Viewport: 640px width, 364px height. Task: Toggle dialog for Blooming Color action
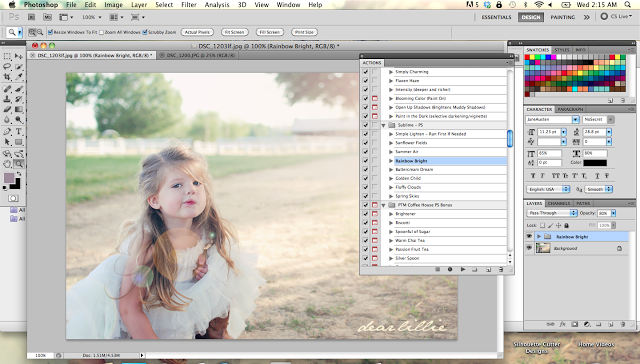pyautogui.click(x=375, y=98)
